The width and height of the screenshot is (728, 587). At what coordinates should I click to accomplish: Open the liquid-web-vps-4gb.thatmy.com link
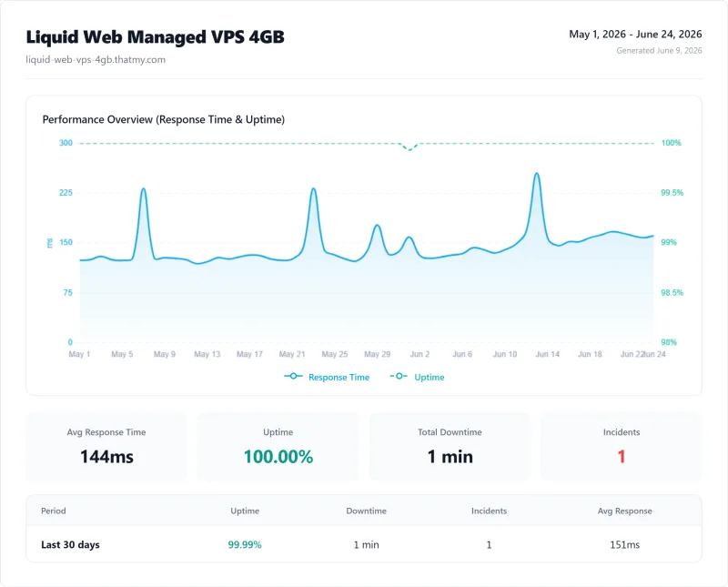coord(96,59)
